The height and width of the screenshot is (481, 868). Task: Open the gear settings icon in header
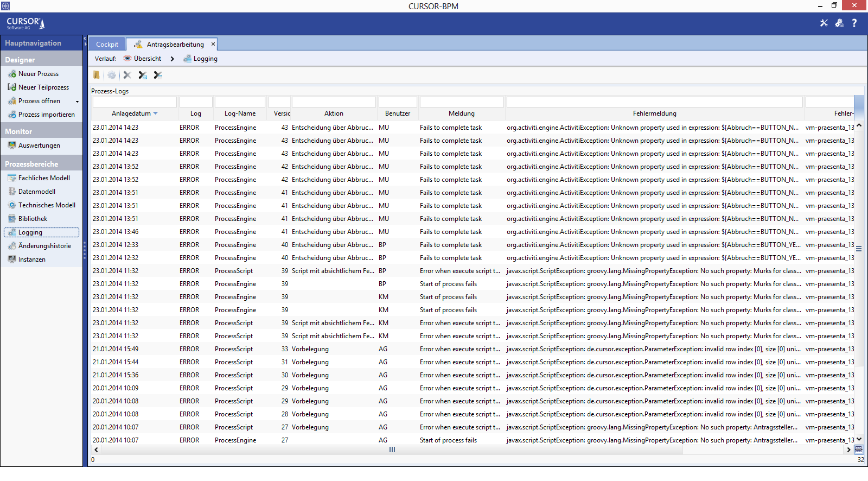pos(839,23)
